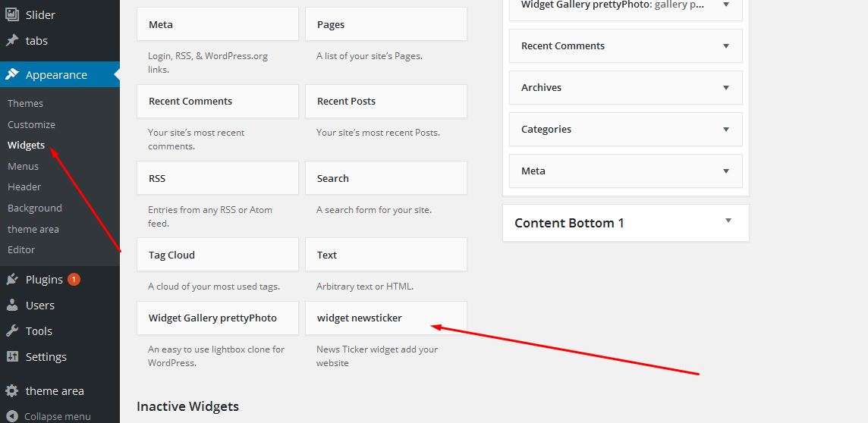
Task: Expand the Meta sidebar widget arrow
Action: [726, 171]
